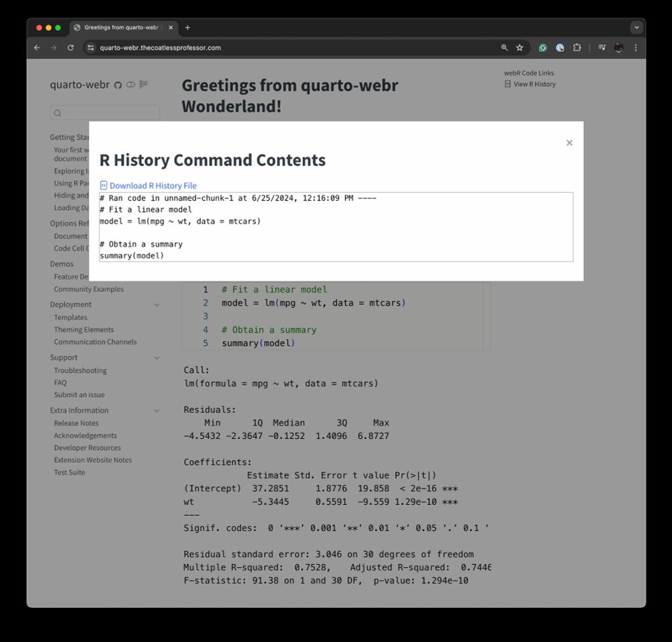Click the download icon before Download R History File

pyautogui.click(x=103, y=185)
